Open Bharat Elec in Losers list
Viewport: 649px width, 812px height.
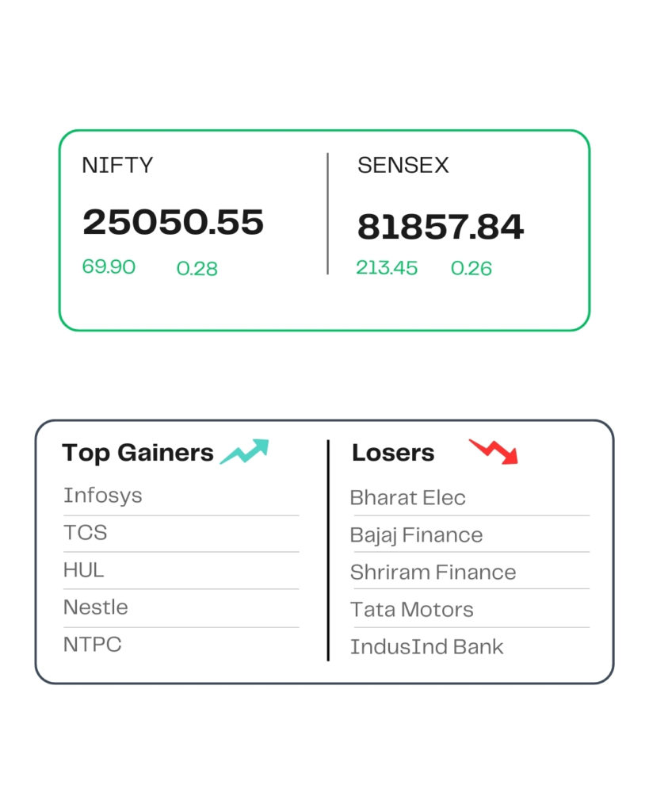point(408,498)
